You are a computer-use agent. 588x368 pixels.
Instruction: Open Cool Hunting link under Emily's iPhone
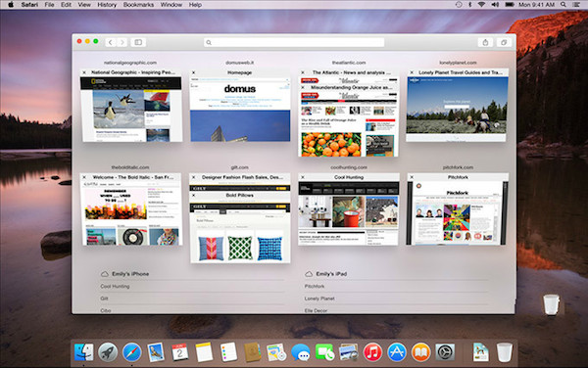pyautogui.click(x=115, y=287)
